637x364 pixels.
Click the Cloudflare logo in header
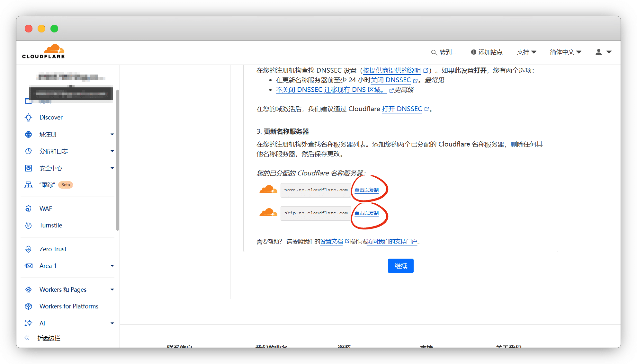tap(43, 52)
